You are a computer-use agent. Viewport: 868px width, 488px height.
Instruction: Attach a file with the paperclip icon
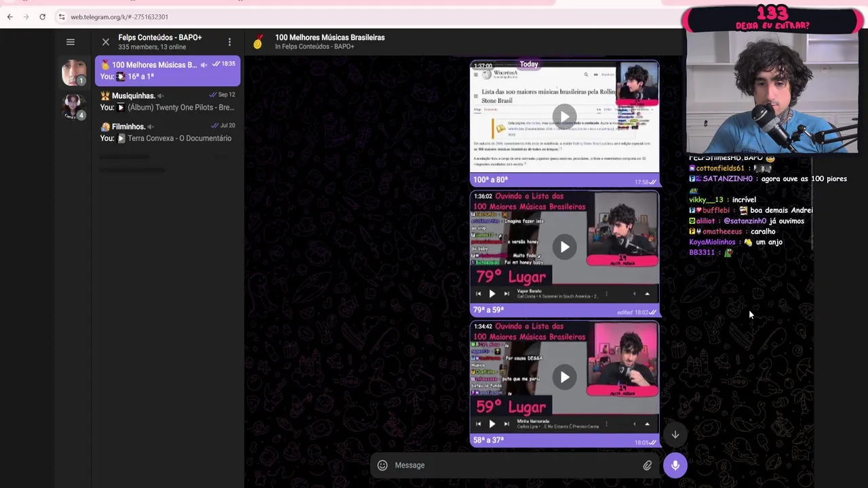(648, 466)
